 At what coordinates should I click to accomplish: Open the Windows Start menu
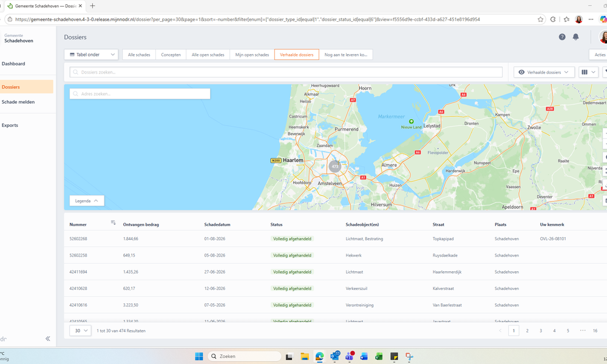(199, 356)
